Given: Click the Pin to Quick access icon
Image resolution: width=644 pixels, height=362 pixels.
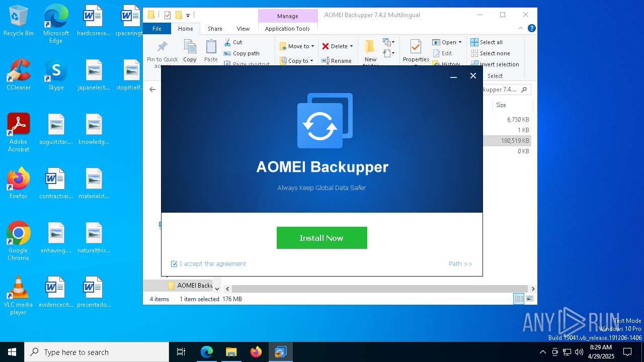Looking at the screenshot, I should click(162, 48).
